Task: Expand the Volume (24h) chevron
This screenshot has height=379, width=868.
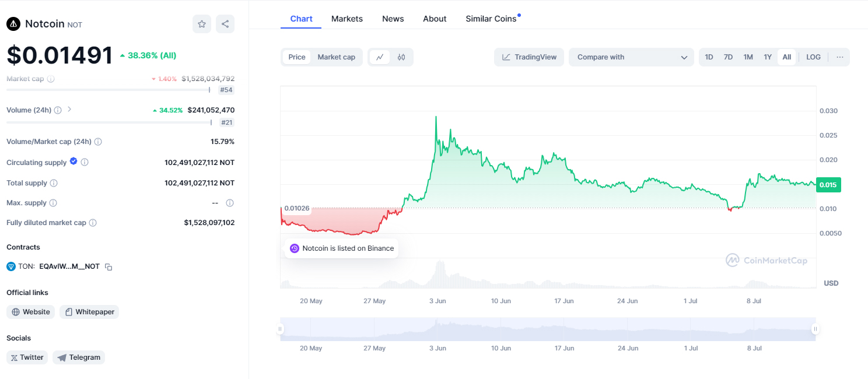Action: (x=69, y=109)
